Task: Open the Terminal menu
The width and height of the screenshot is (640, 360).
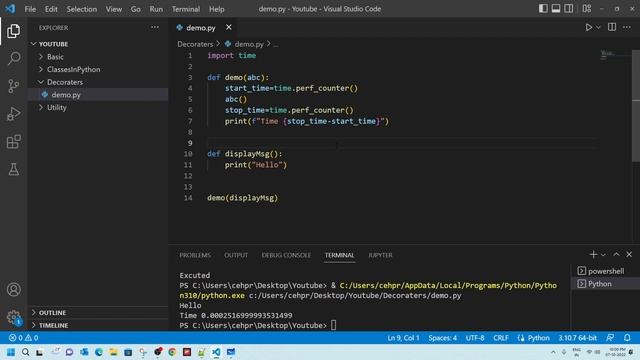Action: (x=186, y=9)
